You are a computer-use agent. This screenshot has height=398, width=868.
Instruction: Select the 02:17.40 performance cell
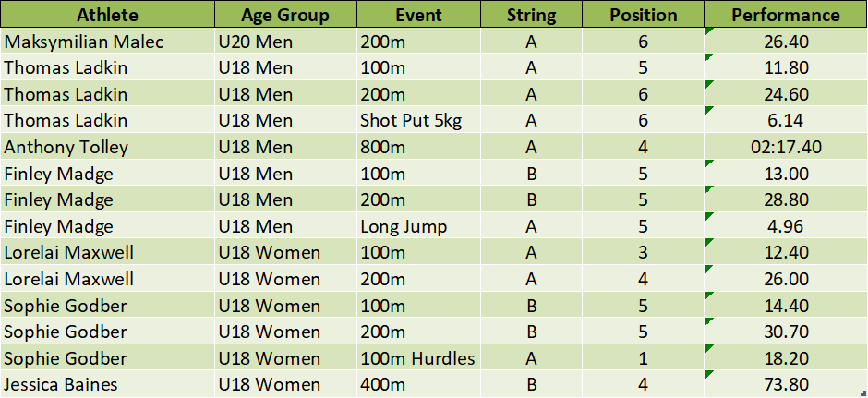coord(786,147)
